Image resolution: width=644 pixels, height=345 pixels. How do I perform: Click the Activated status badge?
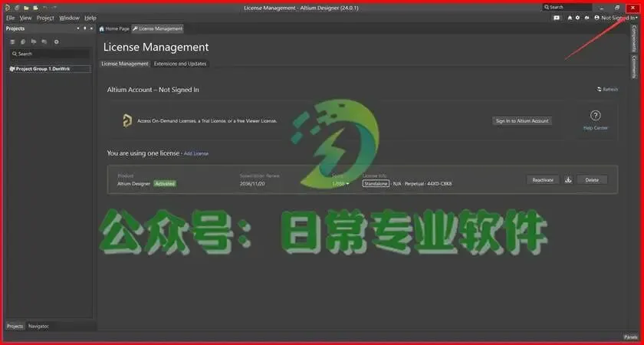point(165,183)
